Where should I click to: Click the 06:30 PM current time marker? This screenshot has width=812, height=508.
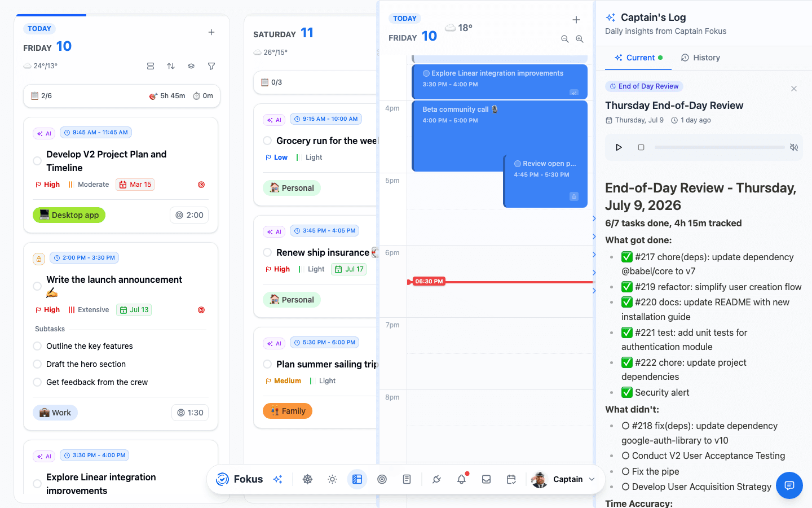tap(429, 281)
